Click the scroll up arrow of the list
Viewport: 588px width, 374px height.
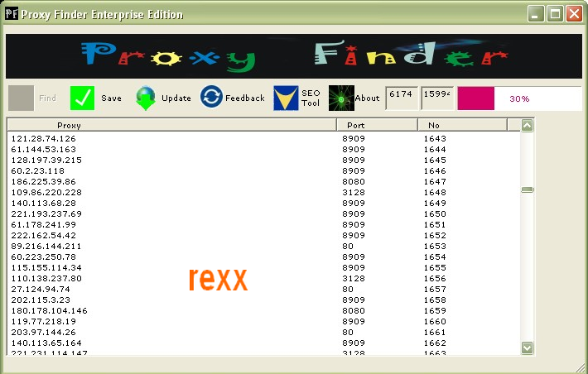click(528, 125)
